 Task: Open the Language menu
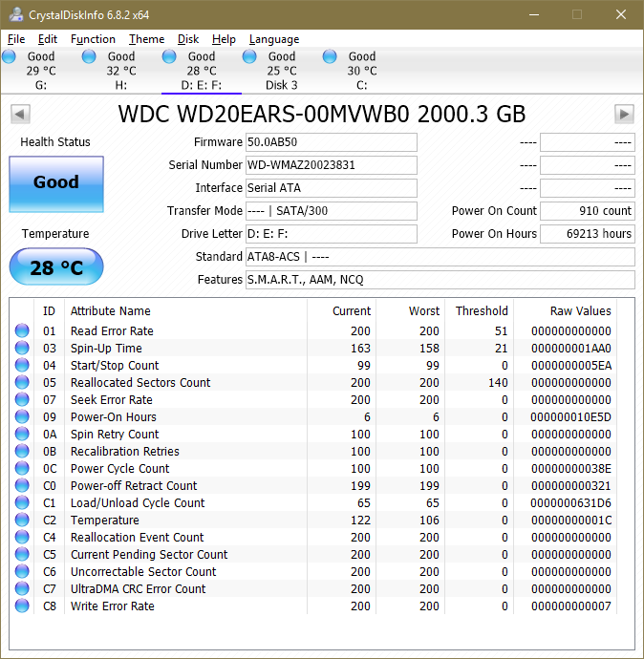(x=274, y=39)
